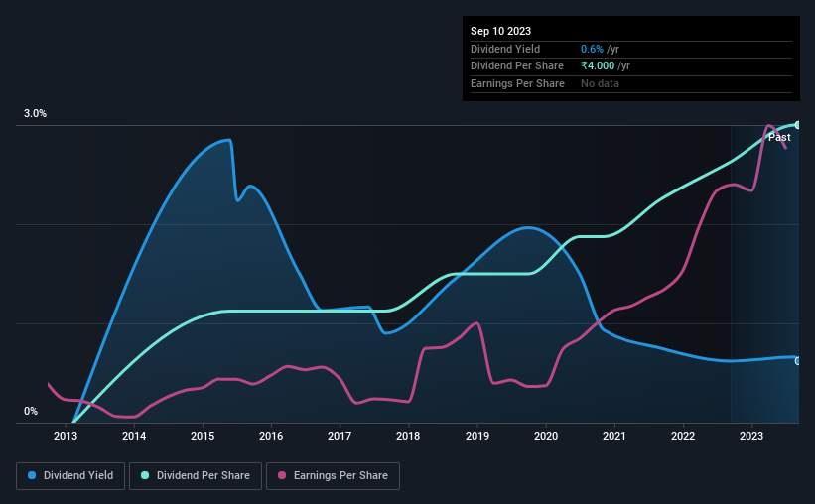Viewport: 815px width, 504px height.
Task: Click the 2022 x-axis label
Action: tap(683, 436)
